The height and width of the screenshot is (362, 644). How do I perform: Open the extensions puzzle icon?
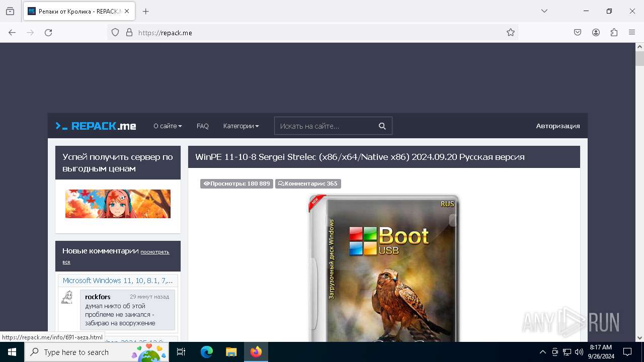(x=614, y=32)
